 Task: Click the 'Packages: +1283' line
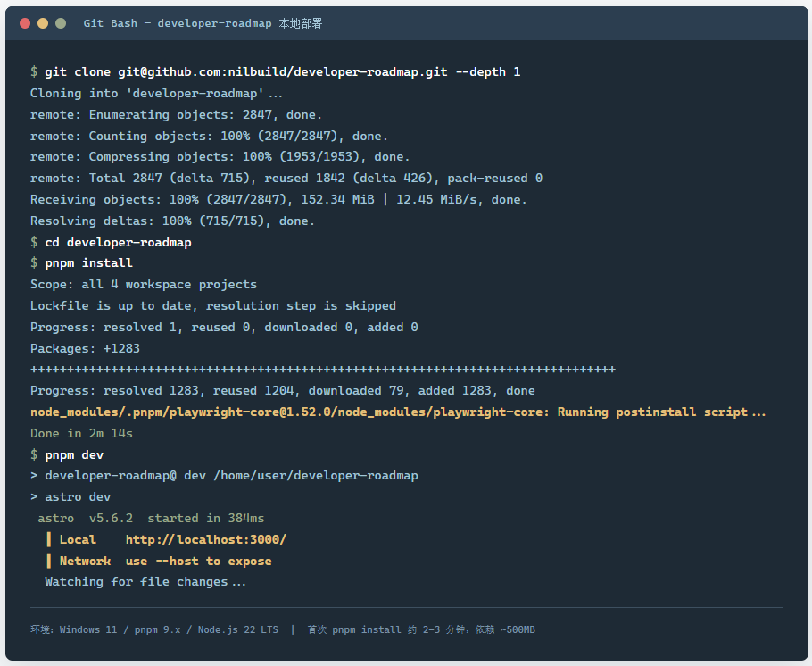85,348
